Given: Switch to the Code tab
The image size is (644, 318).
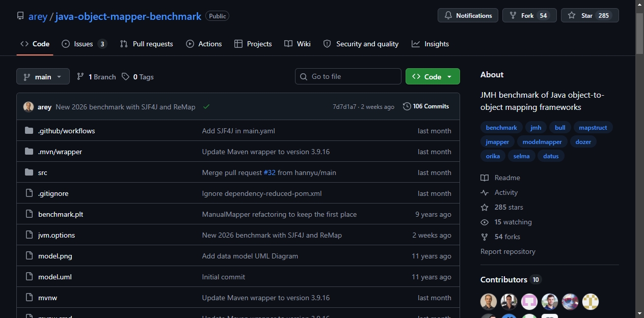Looking at the screenshot, I should pyautogui.click(x=35, y=44).
